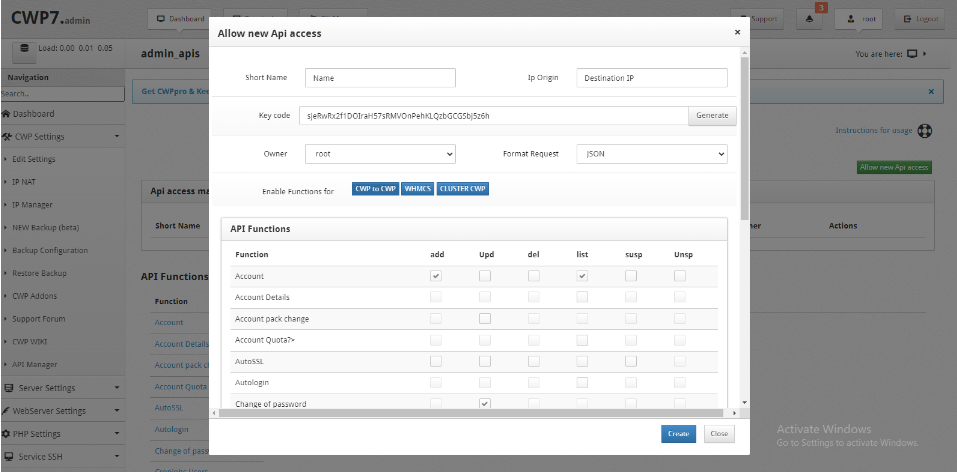Click the Dashboard button in top bar
Image resolution: width=957 pixels, height=472 pixels.
click(x=180, y=19)
